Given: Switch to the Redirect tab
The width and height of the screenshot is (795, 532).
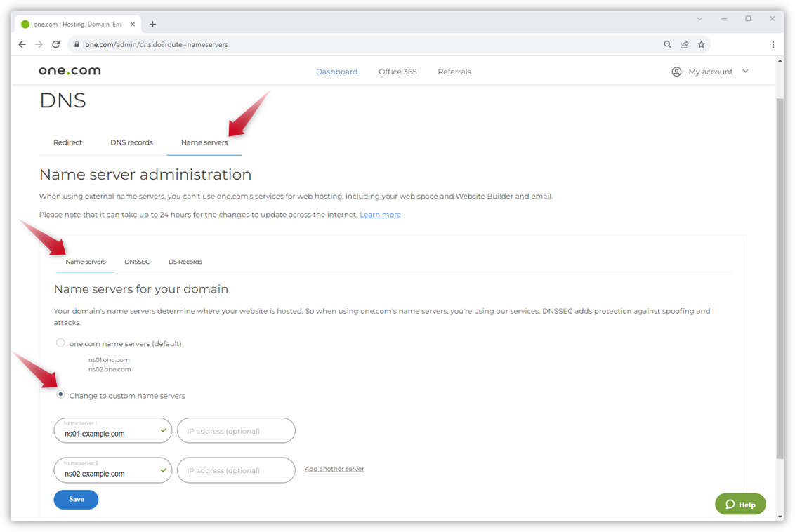Looking at the screenshot, I should coord(67,142).
